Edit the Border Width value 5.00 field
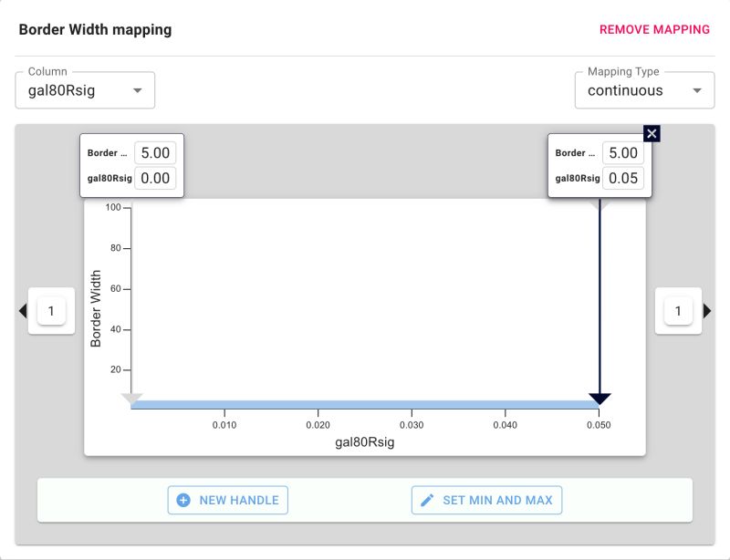Screen dimensions: 730x560 (x=155, y=152)
